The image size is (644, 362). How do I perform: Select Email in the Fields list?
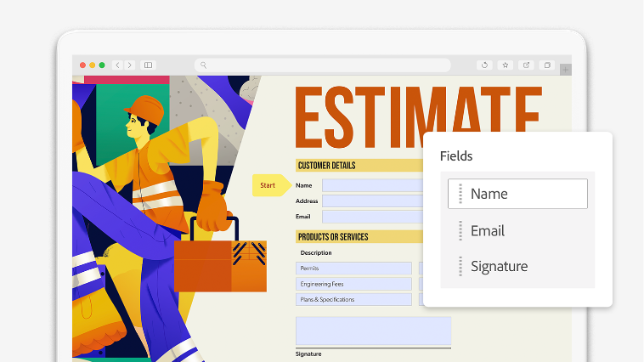coord(488,230)
